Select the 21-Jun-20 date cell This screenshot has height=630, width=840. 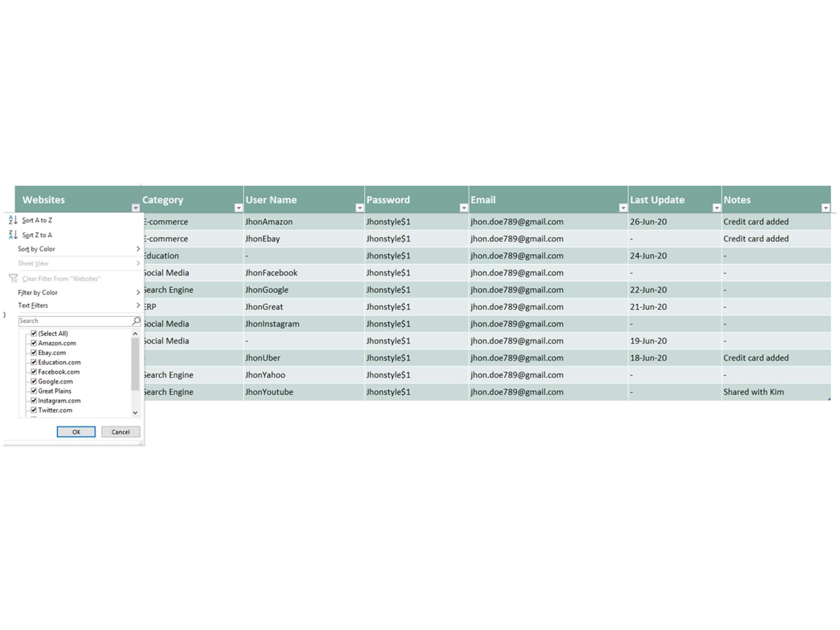(675, 307)
